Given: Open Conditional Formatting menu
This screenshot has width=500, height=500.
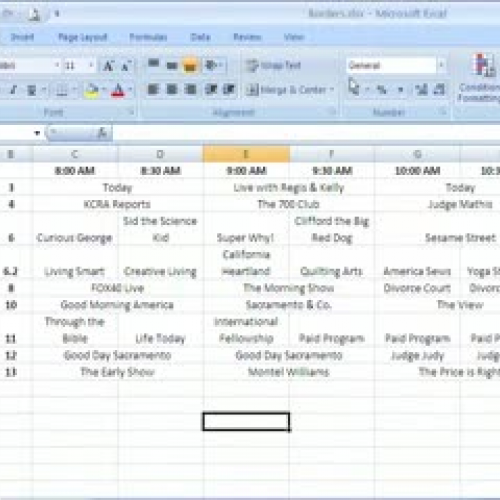Looking at the screenshot, I should pyautogui.click(x=479, y=79).
